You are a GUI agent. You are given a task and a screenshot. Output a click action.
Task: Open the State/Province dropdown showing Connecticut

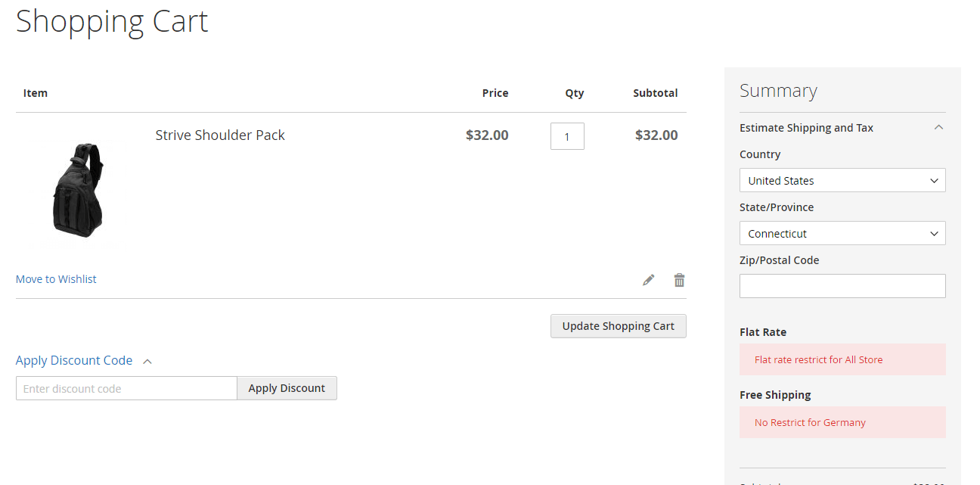(x=842, y=234)
